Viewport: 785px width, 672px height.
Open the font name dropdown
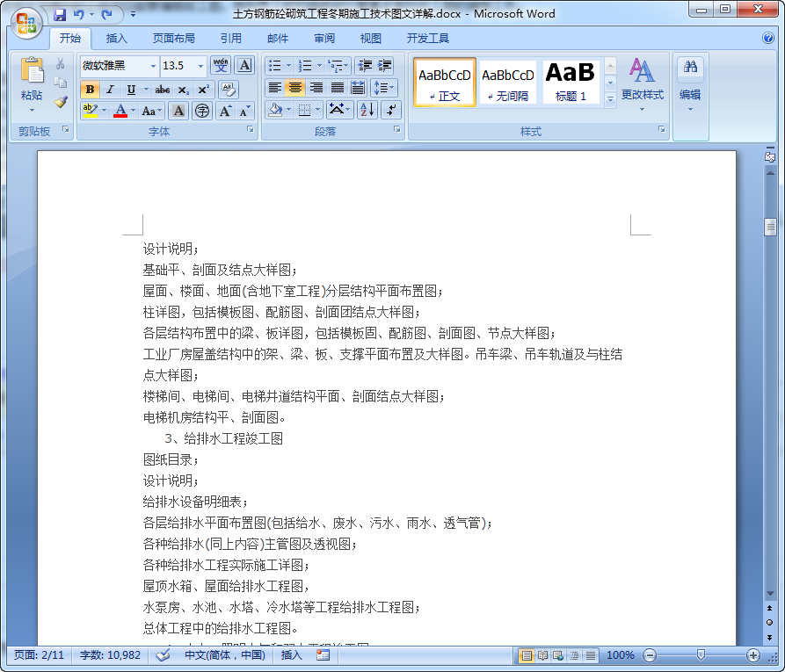pyautogui.click(x=153, y=66)
